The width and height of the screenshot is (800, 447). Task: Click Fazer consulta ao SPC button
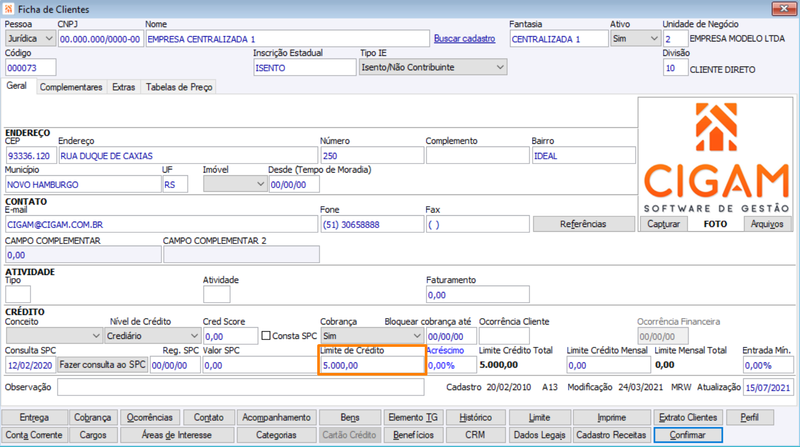[x=103, y=365]
